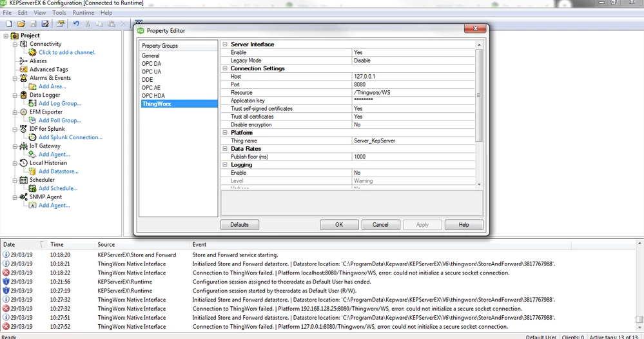Click the Legacy Mode Disable value
The height and width of the screenshot is (339, 644).
tap(414, 61)
